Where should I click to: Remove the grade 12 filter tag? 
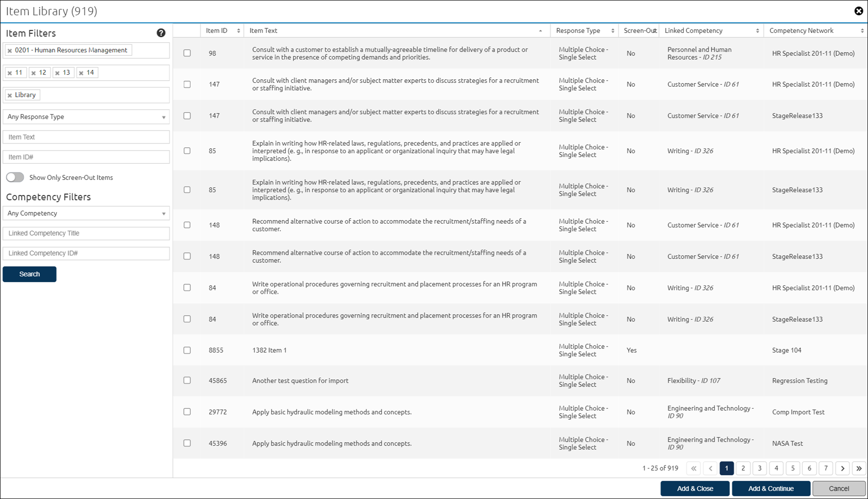coord(34,73)
